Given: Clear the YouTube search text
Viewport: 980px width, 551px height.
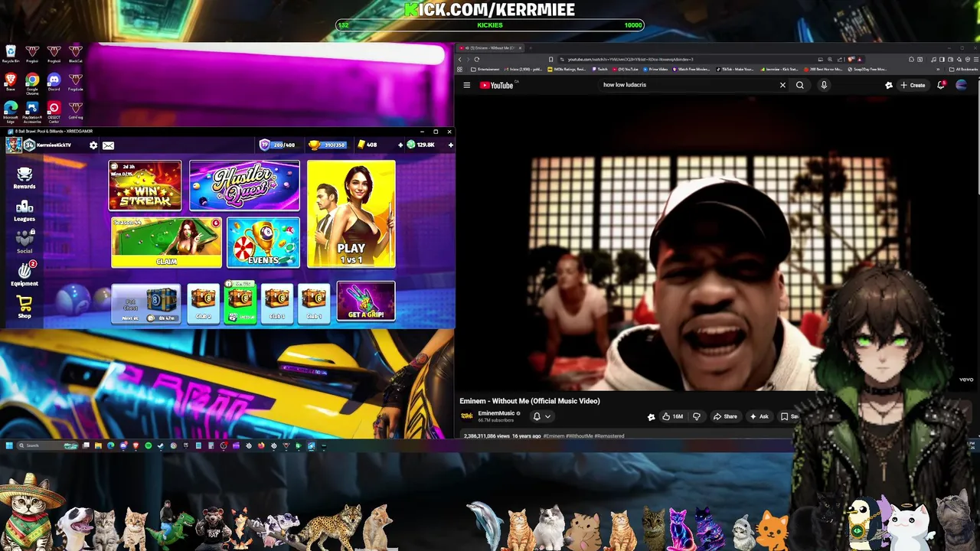Looking at the screenshot, I should pos(782,85).
